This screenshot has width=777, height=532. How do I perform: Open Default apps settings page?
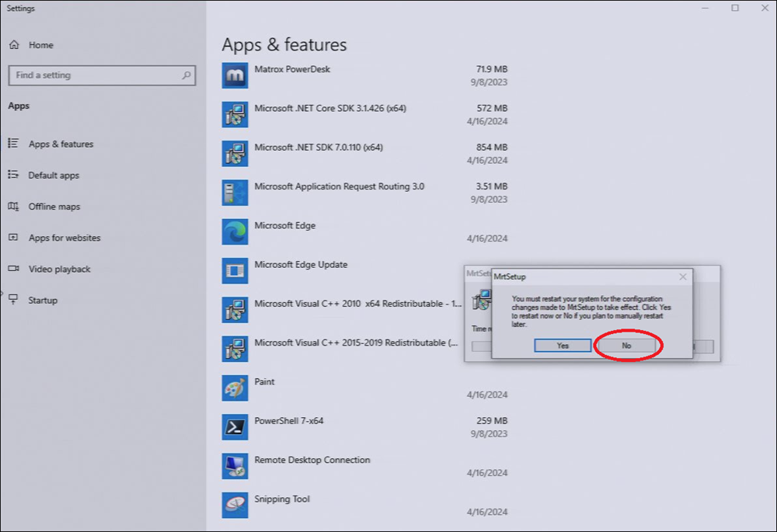click(54, 176)
